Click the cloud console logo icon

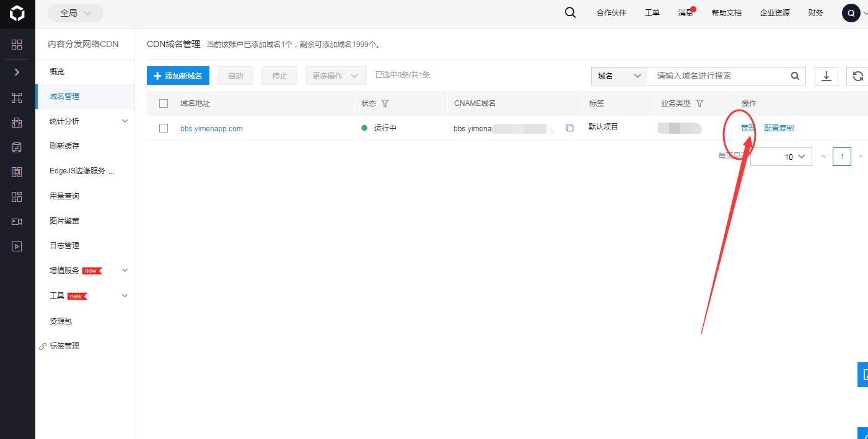pos(17,13)
